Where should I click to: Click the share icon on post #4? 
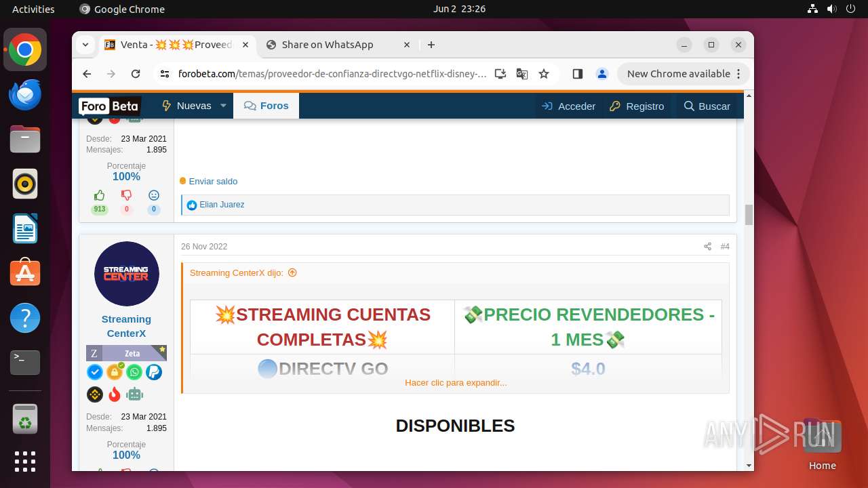pos(707,247)
